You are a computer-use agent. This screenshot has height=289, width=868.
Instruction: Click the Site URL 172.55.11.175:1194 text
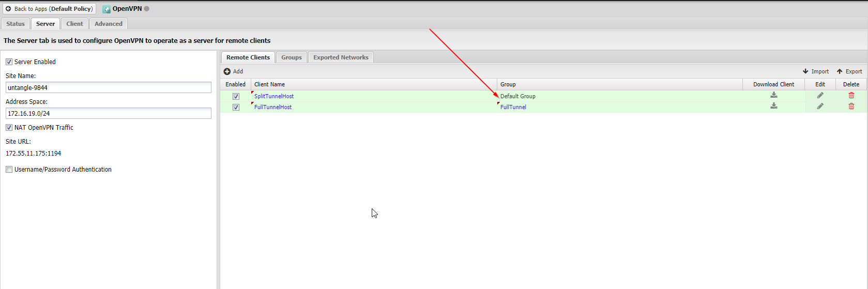tap(34, 154)
